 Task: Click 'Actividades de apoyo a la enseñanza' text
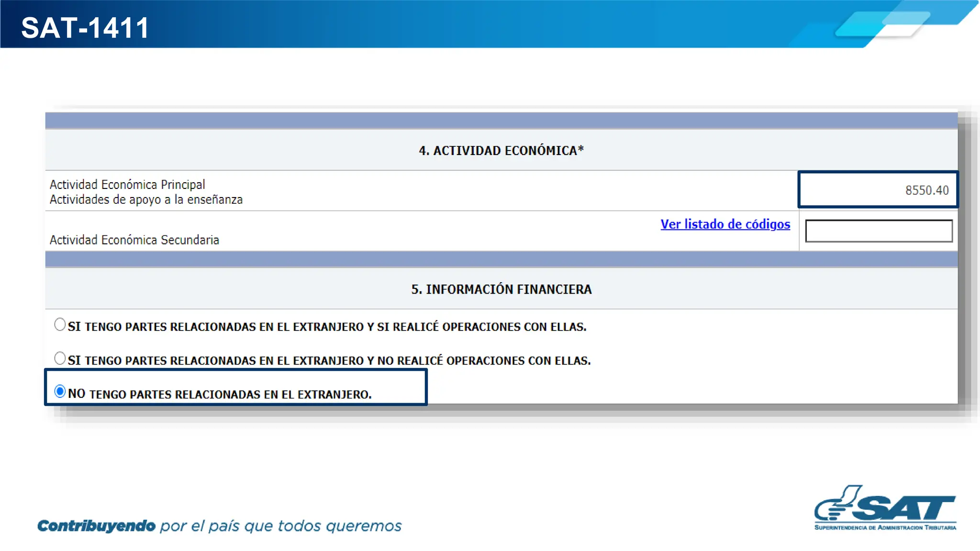(146, 199)
